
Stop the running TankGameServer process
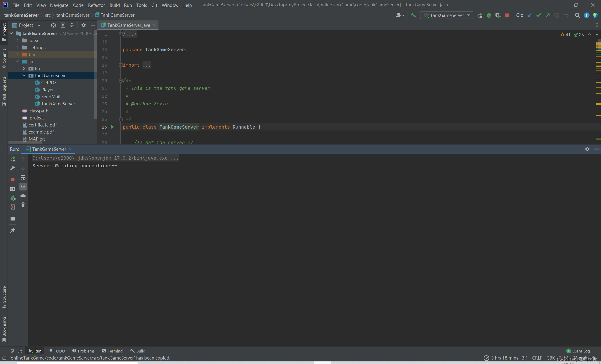(507, 15)
